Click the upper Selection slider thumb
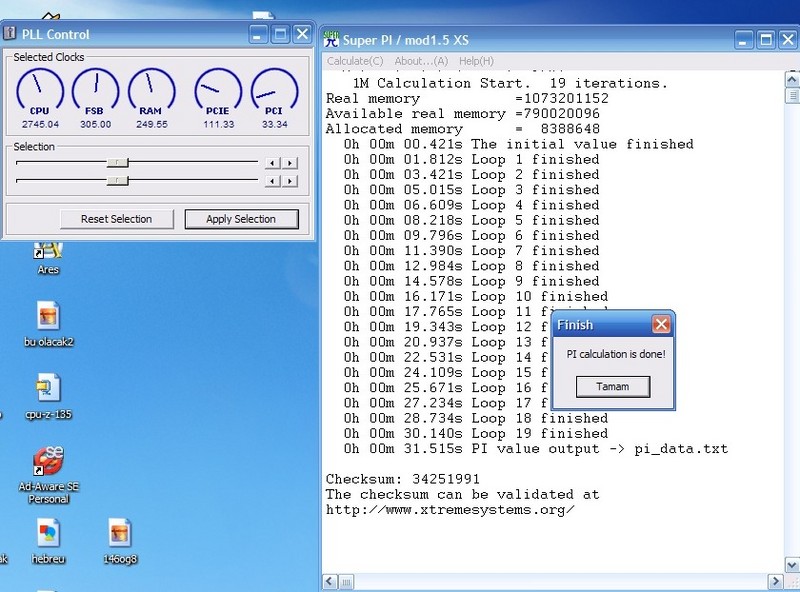The width and height of the screenshot is (800, 592). tap(117, 162)
